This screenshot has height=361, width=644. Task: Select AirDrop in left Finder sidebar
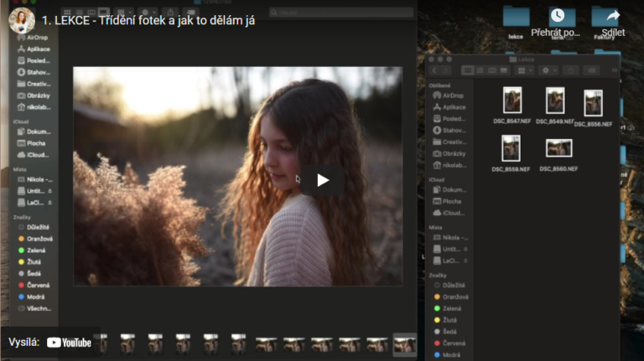pos(33,38)
